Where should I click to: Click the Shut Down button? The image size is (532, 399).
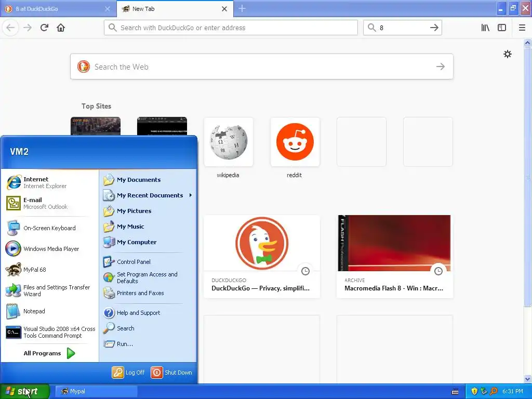point(171,372)
